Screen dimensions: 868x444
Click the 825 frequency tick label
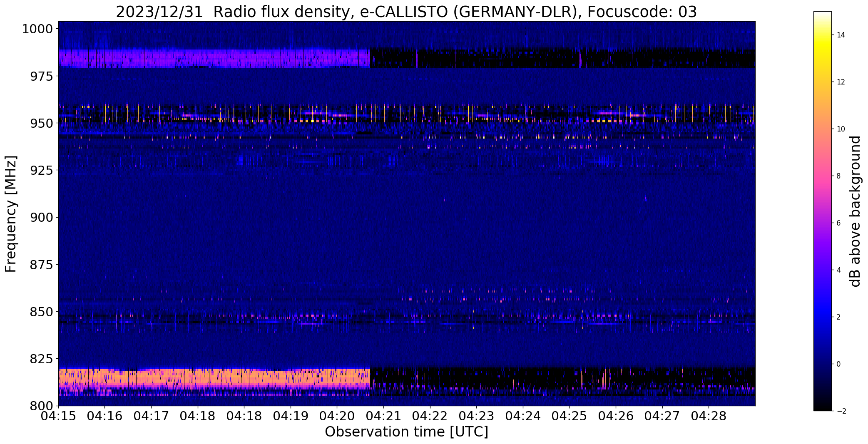point(41,359)
